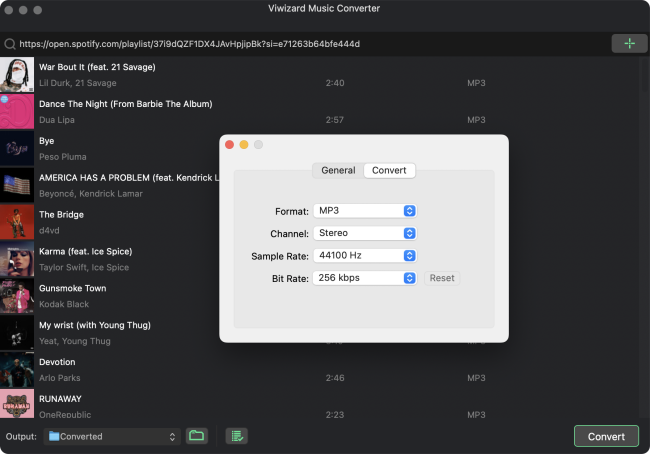Click the Bye album cover
Image resolution: width=650 pixels, height=454 pixels.
coord(17,148)
